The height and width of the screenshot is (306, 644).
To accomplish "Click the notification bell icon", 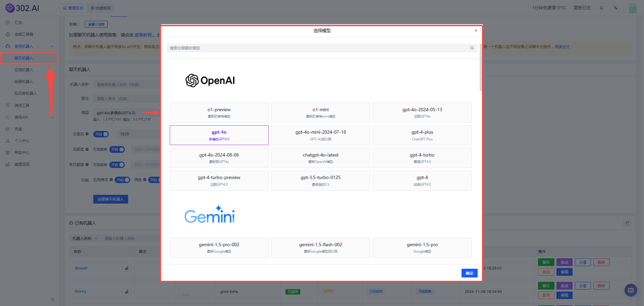I will [x=601, y=8].
